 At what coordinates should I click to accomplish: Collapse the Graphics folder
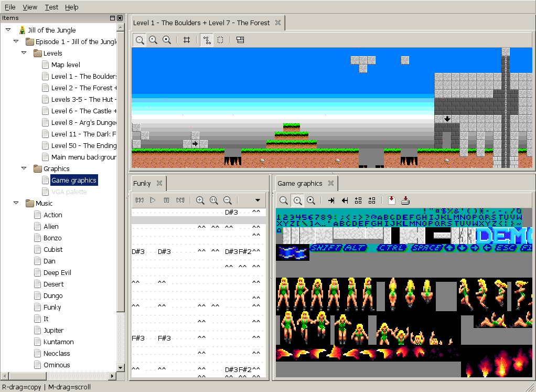click(x=24, y=168)
